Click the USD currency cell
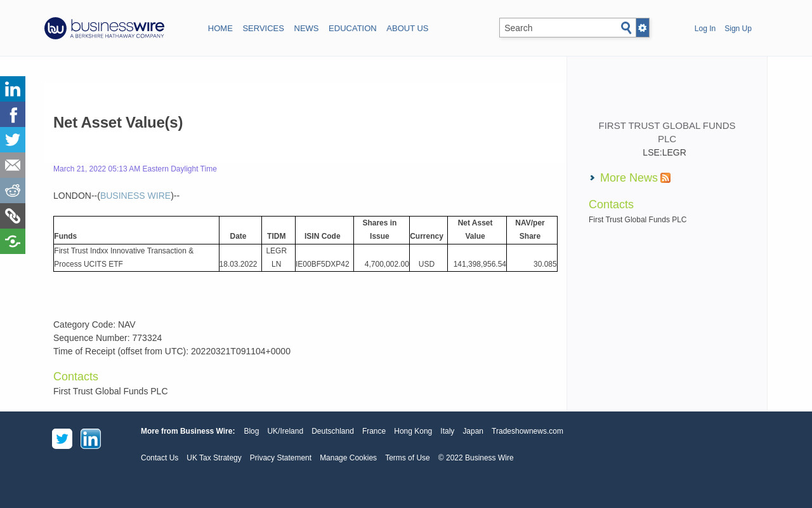 point(428,258)
